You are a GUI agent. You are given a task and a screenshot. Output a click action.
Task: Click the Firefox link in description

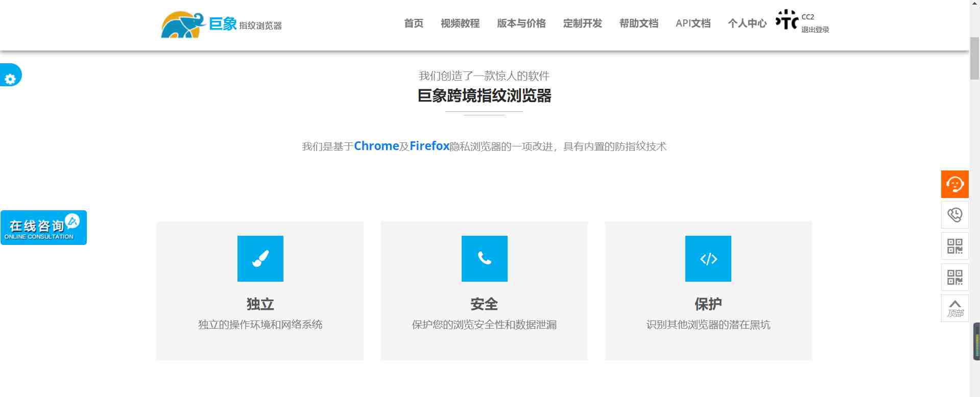click(x=429, y=146)
